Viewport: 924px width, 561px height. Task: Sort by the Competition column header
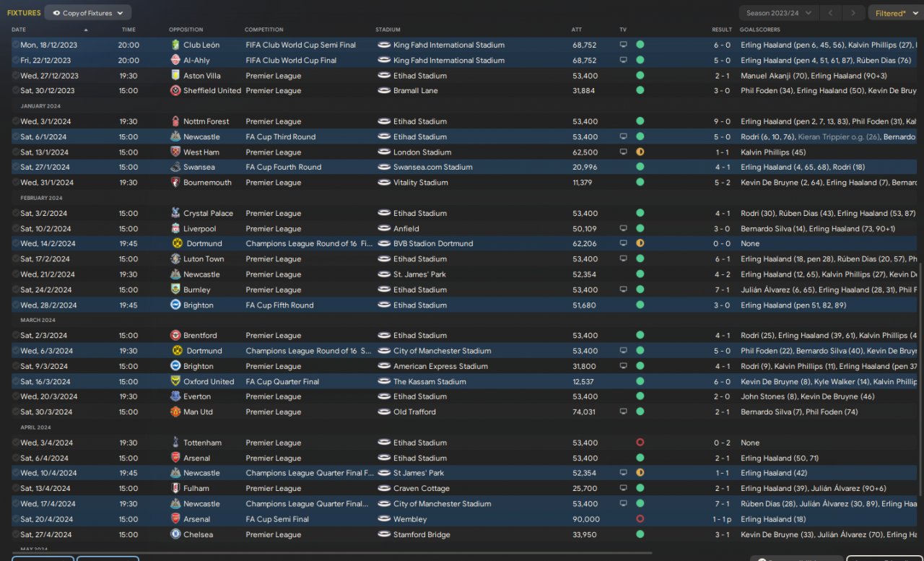click(x=264, y=30)
